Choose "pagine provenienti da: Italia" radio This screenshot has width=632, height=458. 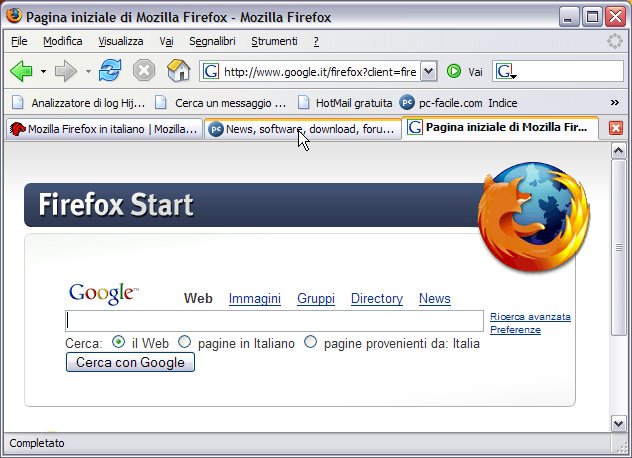click(x=310, y=342)
